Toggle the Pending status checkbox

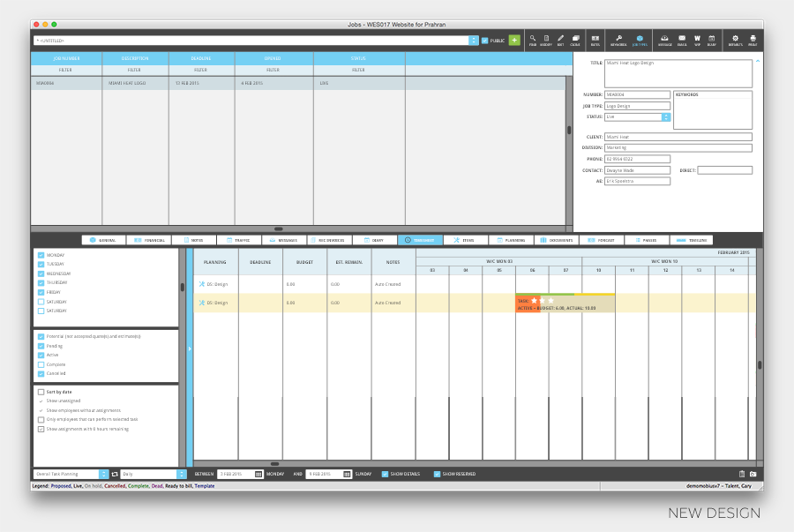click(x=41, y=346)
